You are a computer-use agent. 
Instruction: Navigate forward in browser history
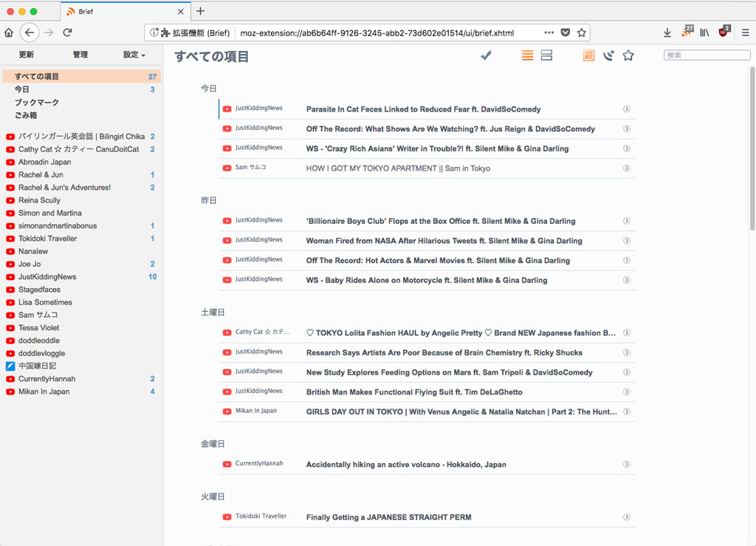(49, 33)
